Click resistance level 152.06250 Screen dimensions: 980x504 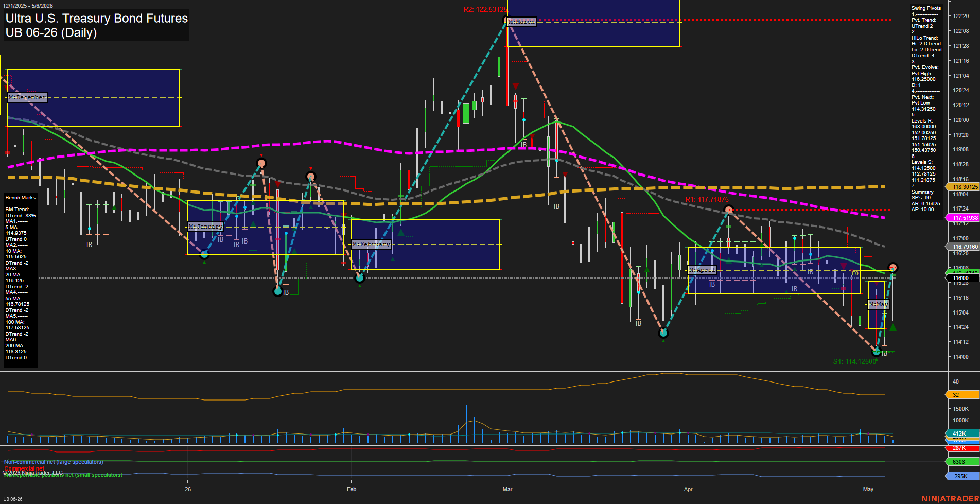click(x=923, y=133)
